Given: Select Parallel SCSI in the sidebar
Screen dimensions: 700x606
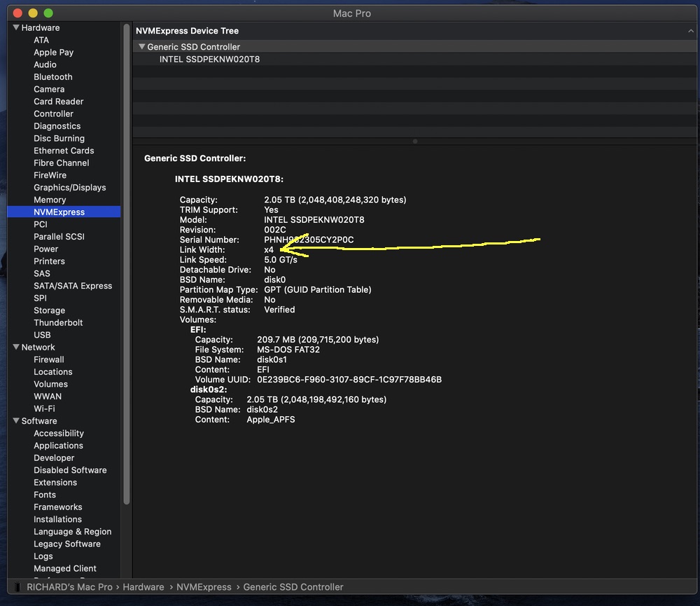Looking at the screenshot, I should 59,237.
